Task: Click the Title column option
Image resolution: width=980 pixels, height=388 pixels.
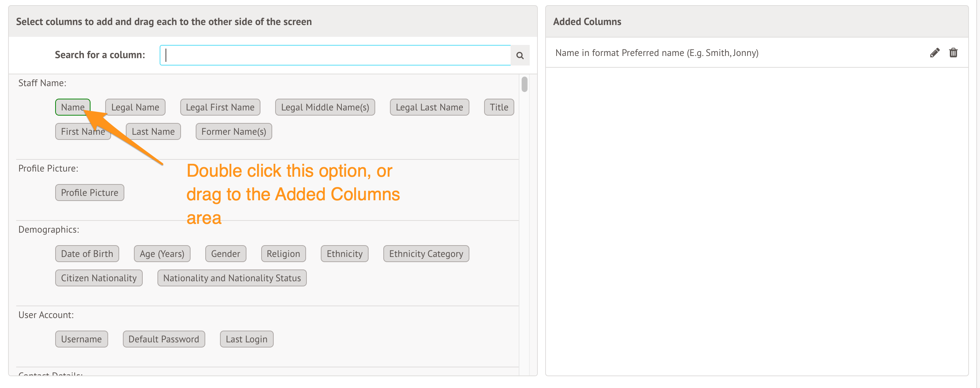Action: pos(498,107)
